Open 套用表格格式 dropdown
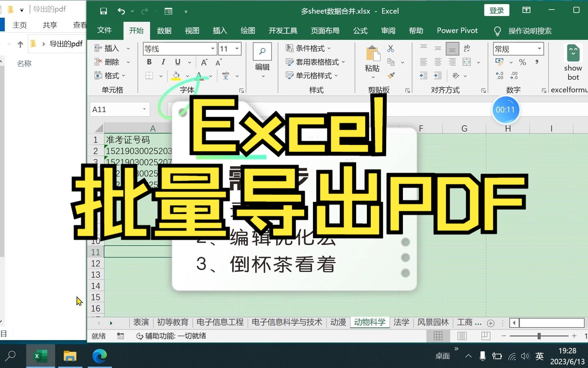The height and width of the screenshot is (368, 588). coord(315,62)
